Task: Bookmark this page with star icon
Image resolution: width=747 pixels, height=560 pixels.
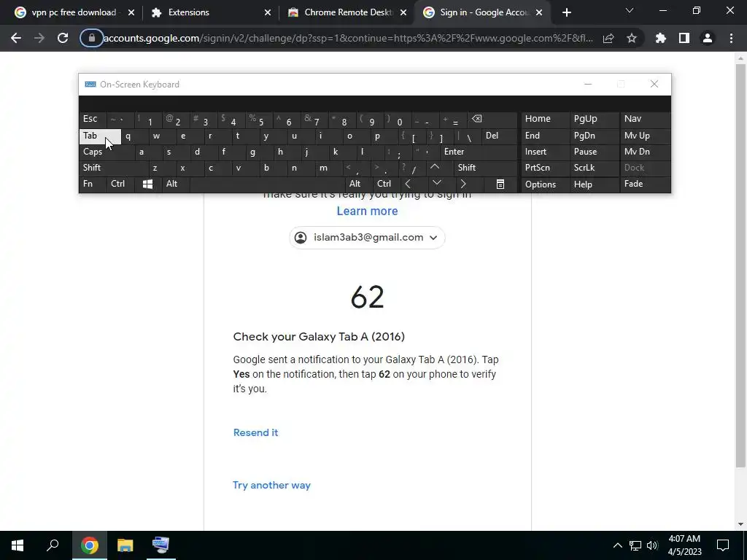Action: pyautogui.click(x=632, y=38)
